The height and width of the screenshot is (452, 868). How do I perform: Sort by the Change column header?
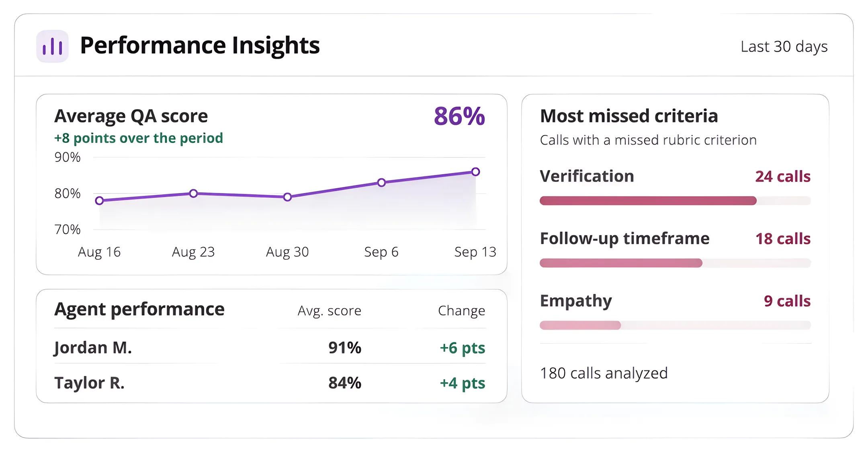(x=461, y=310)
